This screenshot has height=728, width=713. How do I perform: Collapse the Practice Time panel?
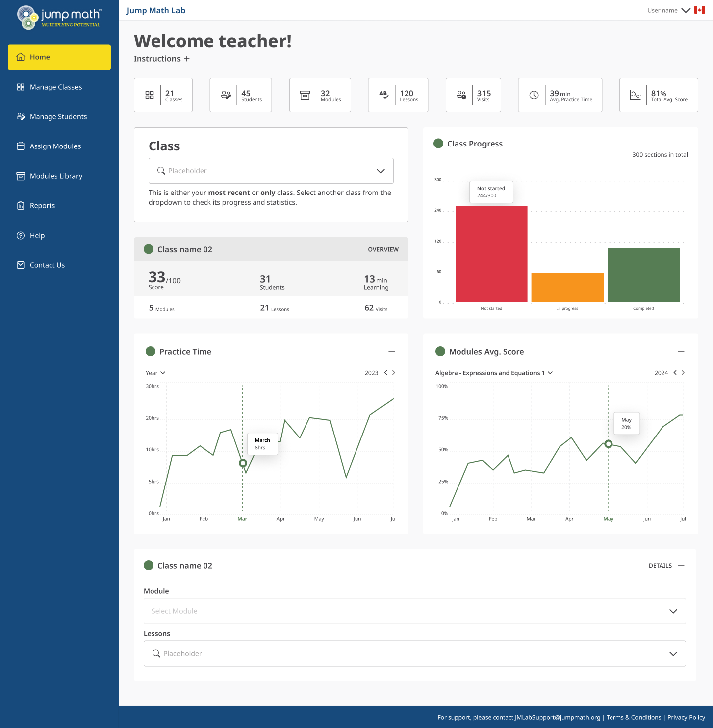point(392,351)
